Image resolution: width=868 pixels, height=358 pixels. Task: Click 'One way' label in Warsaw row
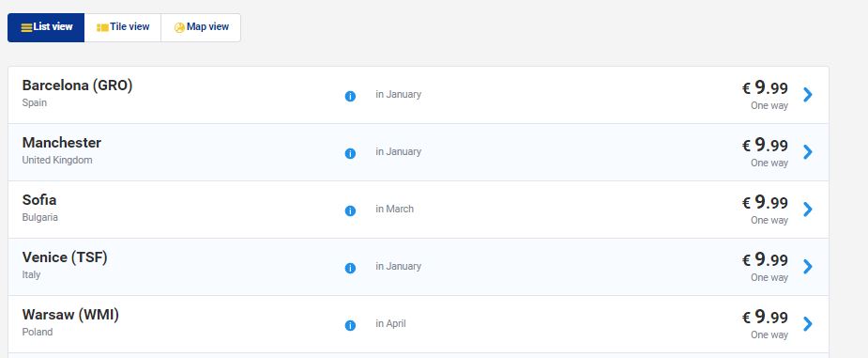point(769,335)
